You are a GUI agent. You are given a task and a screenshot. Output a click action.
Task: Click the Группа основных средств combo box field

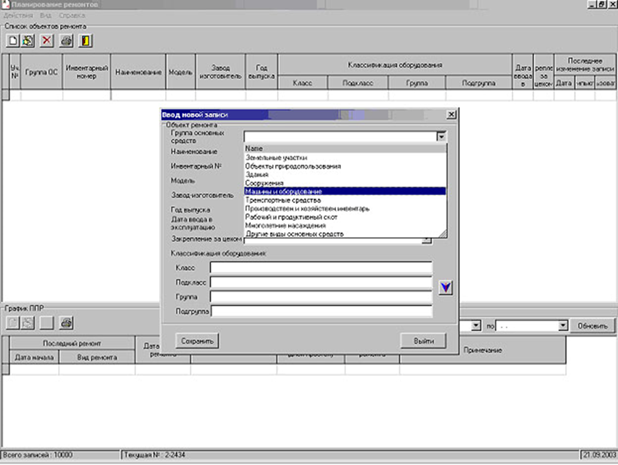(x=340, y=136)
